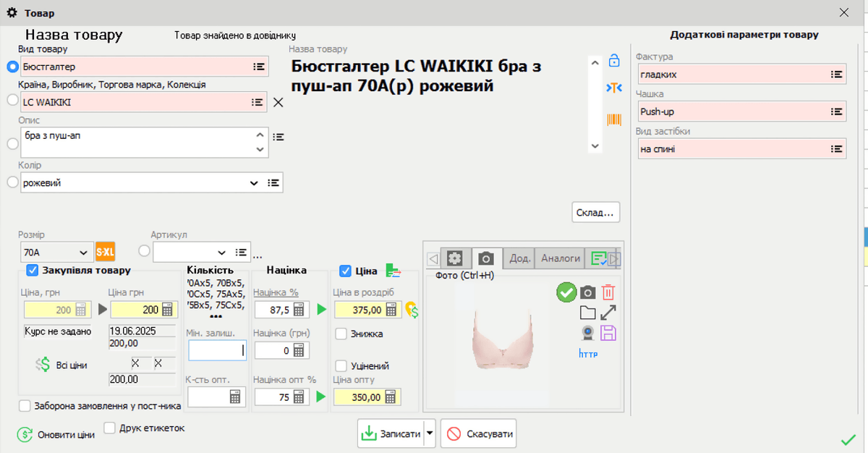Expand the Записати button dropdown arrow
This screenshot has height=453, width=868.
[x=428, y=433]
